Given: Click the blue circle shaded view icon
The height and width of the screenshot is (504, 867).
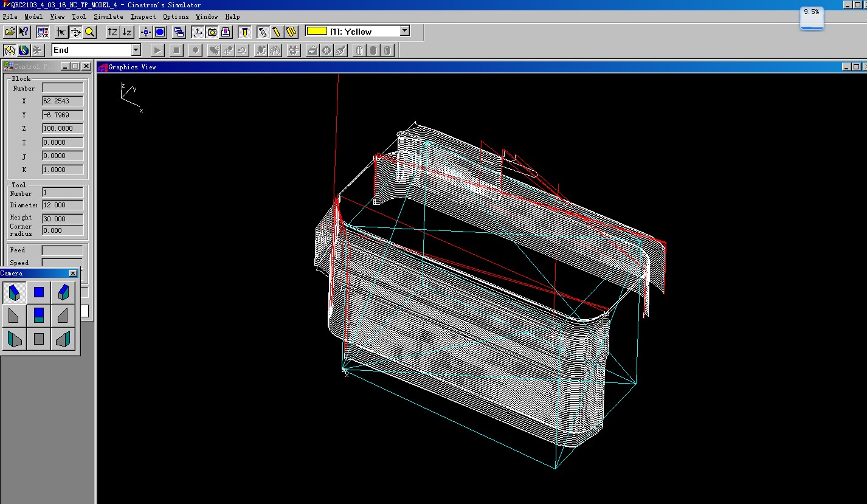Looking at the screenshot, I should pyautogui.click(x=160, y=32).
